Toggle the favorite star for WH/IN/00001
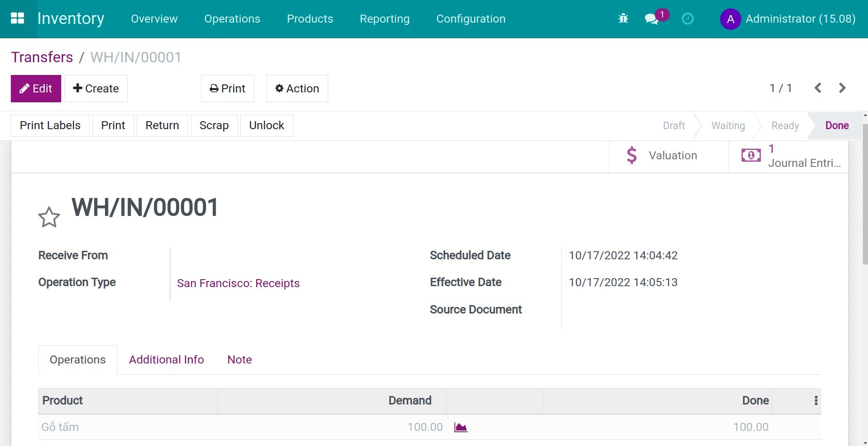868x446 pixels. 49,217
